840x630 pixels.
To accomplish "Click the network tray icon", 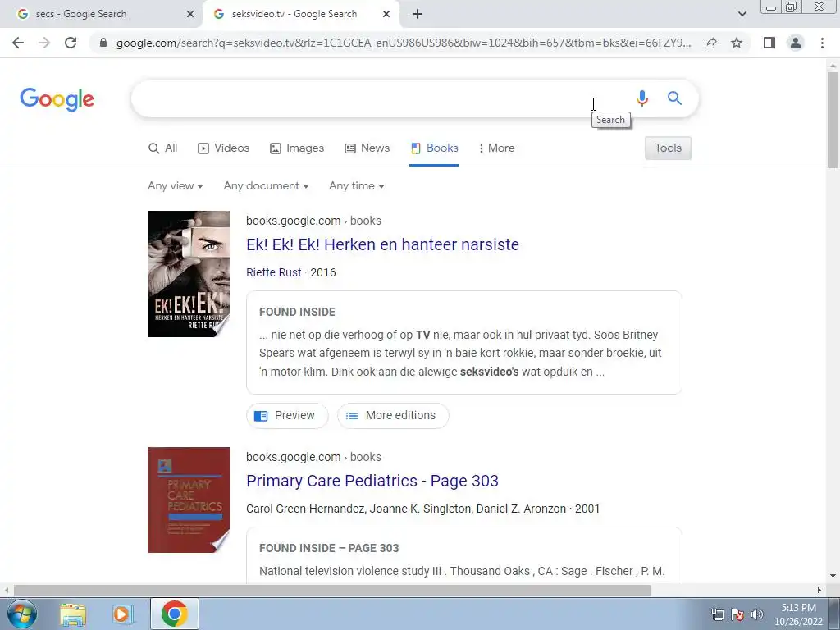I will click(717, 614).
